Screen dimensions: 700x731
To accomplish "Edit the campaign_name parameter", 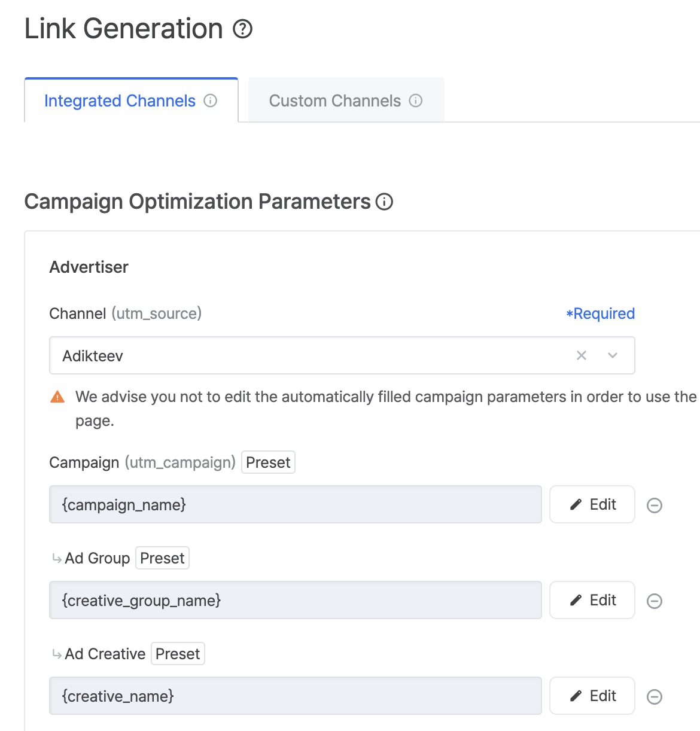I will (592, 505).
